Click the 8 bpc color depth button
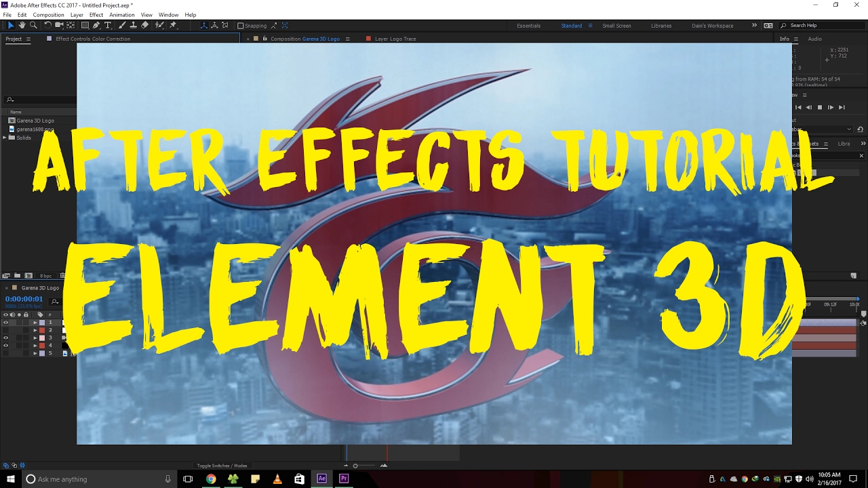Viewport: 868px width, 488px height. coord(45,276)
